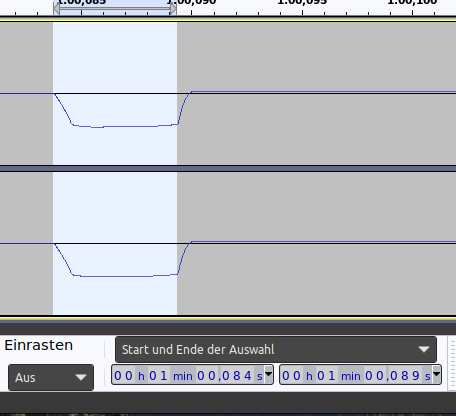Click the divider between the stereo channels
The height and width of the screenshot is (416, 456).
click(x=228, y=168)
